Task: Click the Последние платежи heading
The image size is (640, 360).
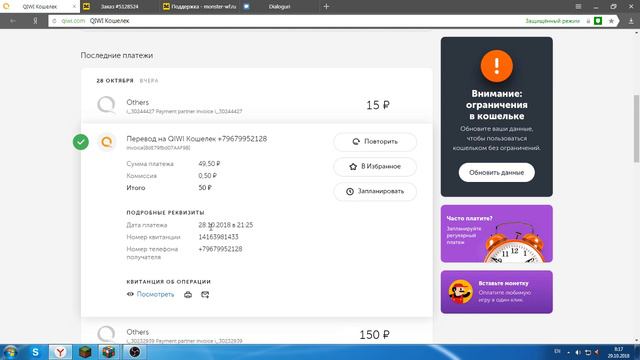Action: [x=117, y=56]
